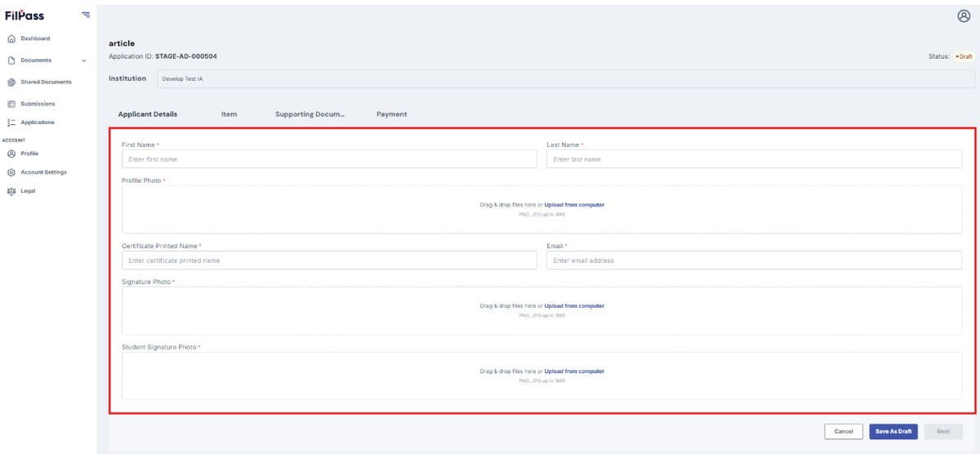This screenshot has height=454, width=980.
Task: Click the Cancel button
Action: (x=844, y=431)
